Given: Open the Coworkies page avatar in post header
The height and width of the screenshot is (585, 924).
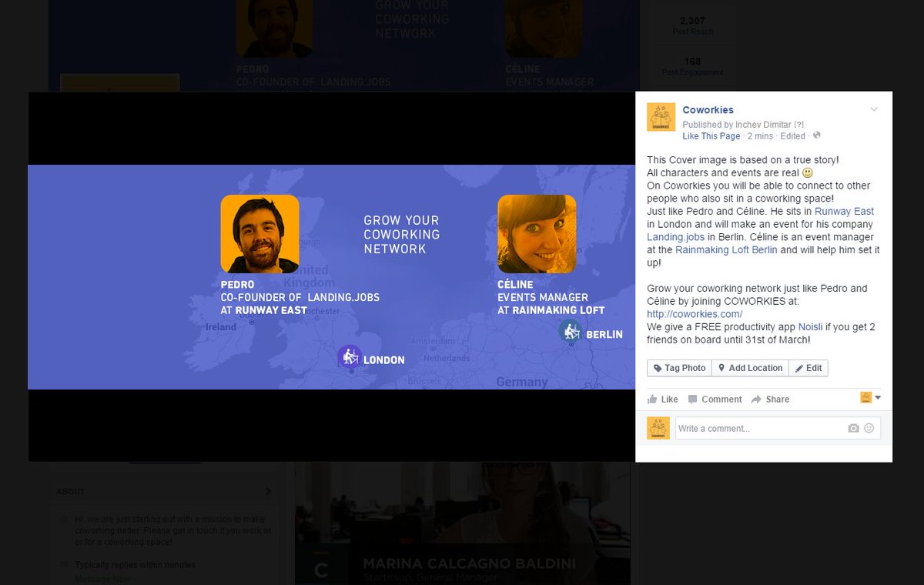Looking at the screenshot, I should [661, 117].
